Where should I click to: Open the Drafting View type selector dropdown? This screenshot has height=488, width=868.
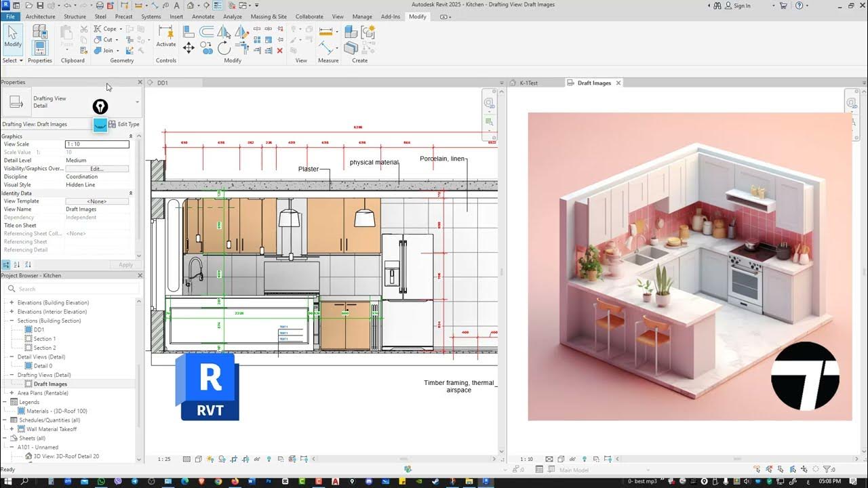(137, 102)
